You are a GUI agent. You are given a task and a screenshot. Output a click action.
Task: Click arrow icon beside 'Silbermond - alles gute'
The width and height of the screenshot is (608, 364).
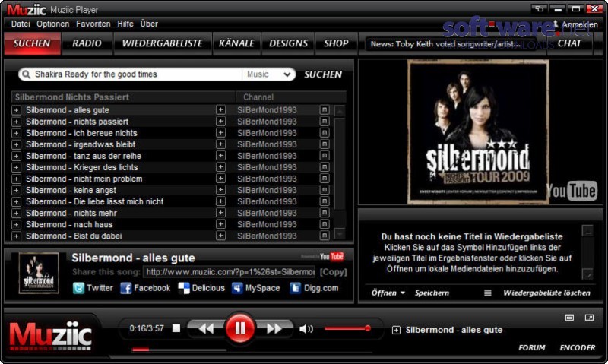(220, 110)
